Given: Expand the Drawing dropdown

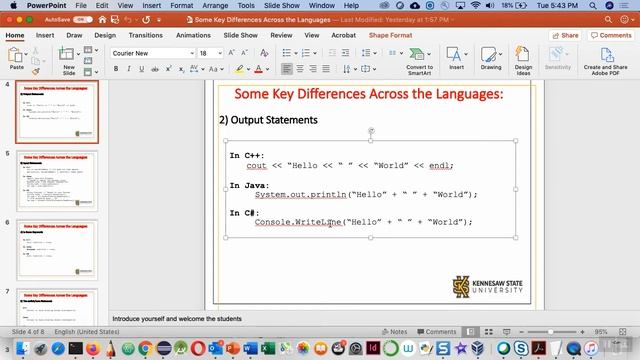Looking at the screenshot, I should pyautogui.click(x=500, y=54).
